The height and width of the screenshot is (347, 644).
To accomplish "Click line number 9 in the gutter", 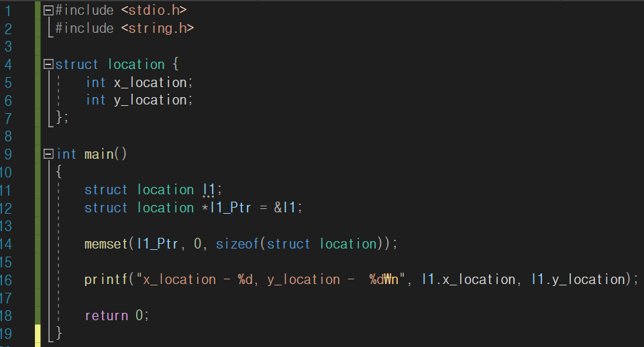I will click(8, 155).
